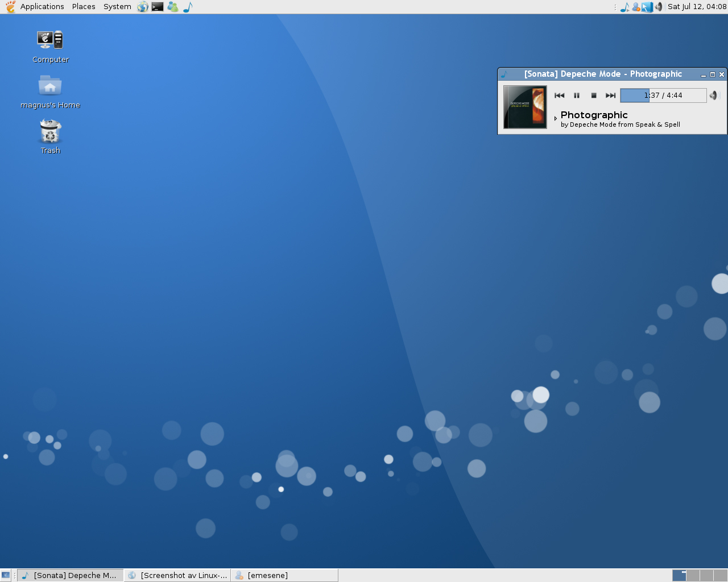Screen dimensions: 728x582
Task: Stop playback in Sonata
Action: [594, 95]
